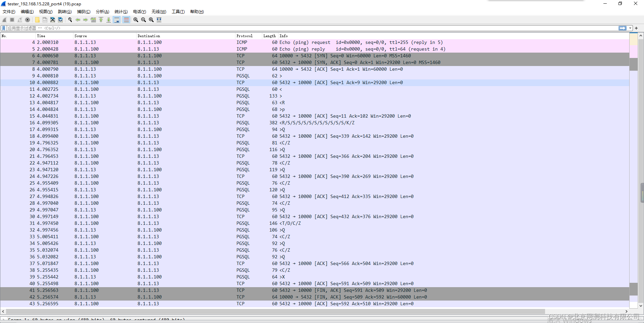Image resolution: width=644 pixels, height=323 pixels.
Task: Open the 分析(A) menu
Action: point(103,12)
